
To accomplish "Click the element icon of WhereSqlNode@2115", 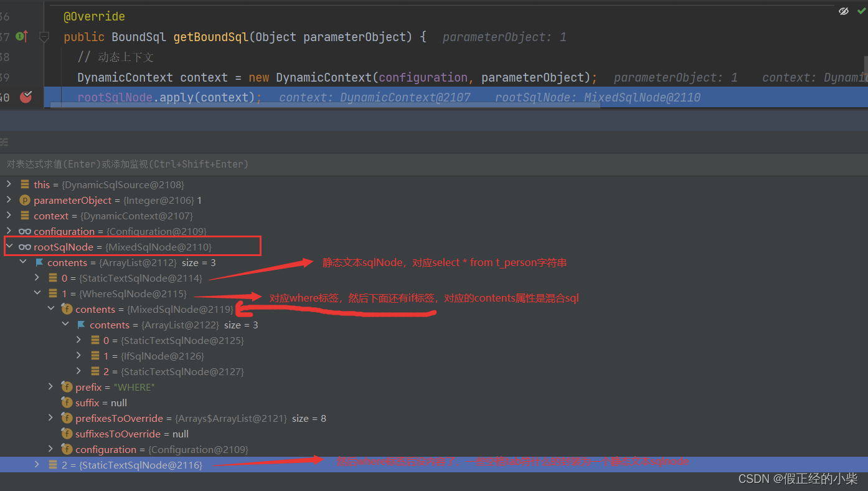I will click(x=54, y=293).
